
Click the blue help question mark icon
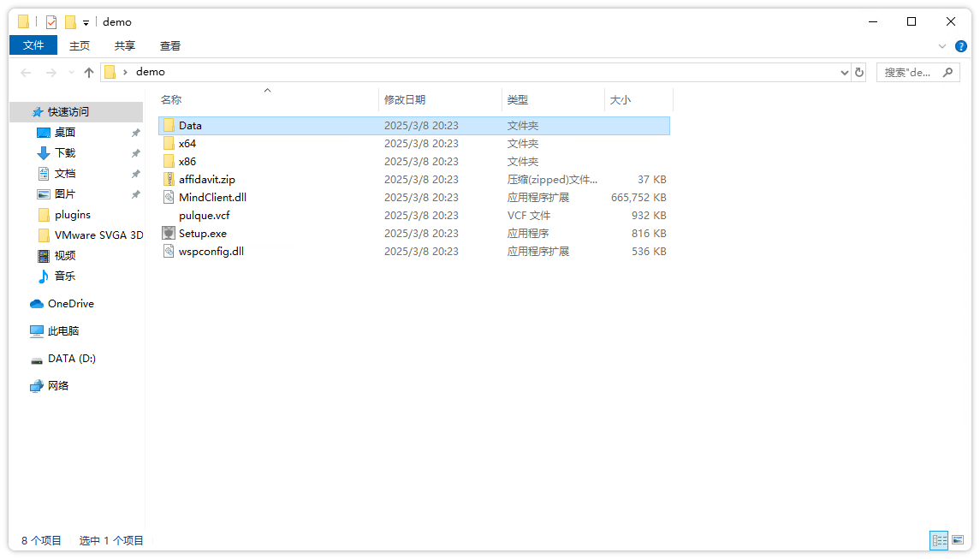click(961, 46)
